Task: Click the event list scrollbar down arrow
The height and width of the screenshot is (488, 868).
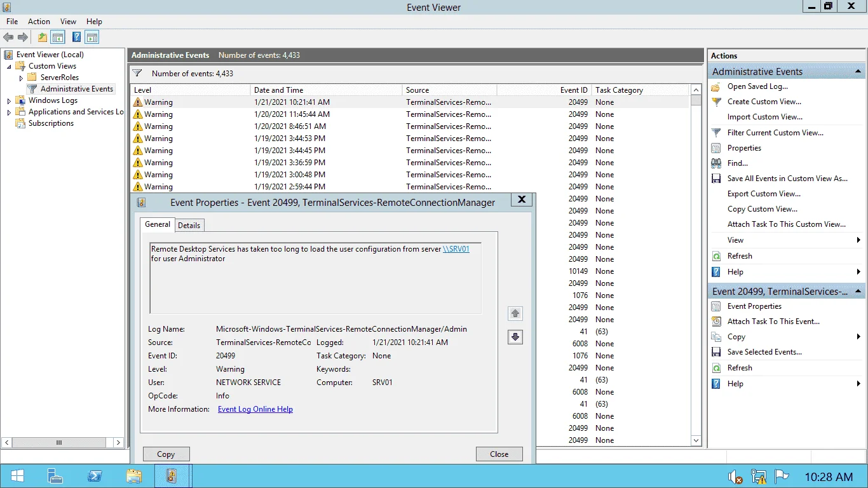Action: click(x=696, y=440)
